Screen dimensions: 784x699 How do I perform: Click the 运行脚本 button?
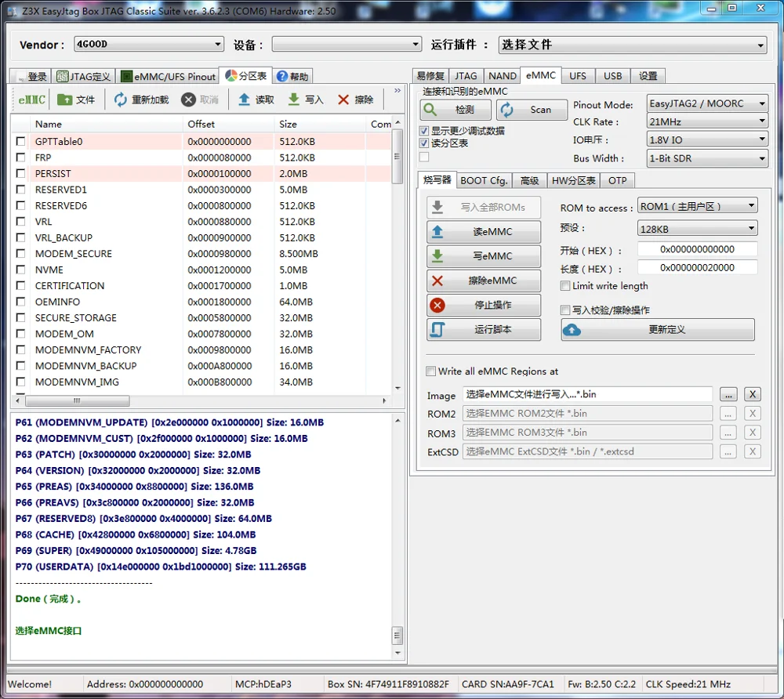click(484, 330)
